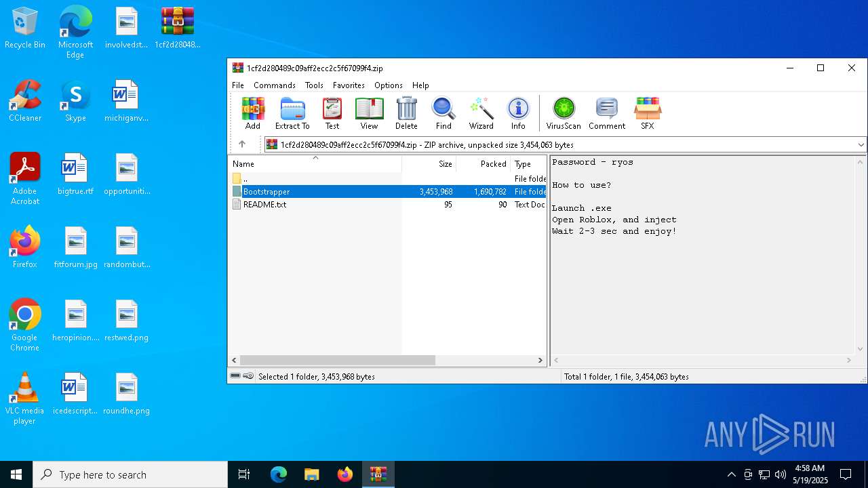Show archive Info
Viewport: 868px width, 488px height.
tap(518, 113)
